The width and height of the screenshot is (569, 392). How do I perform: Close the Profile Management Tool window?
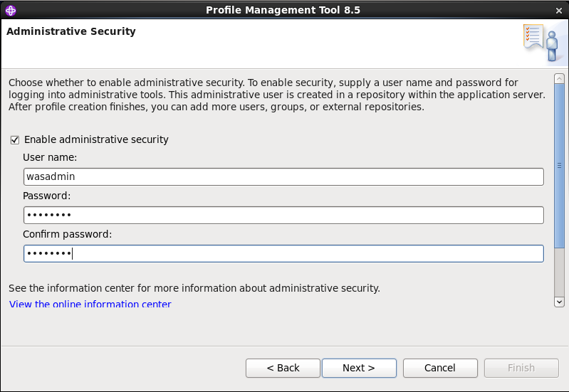tap(559, 11)
